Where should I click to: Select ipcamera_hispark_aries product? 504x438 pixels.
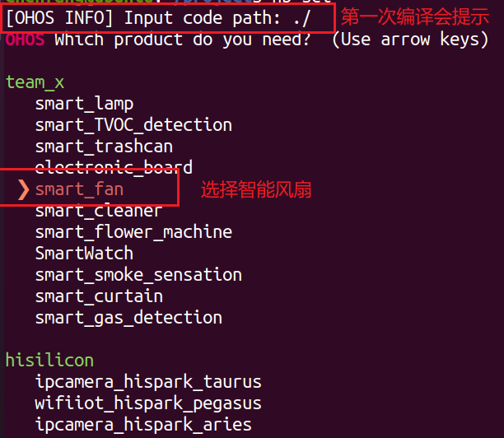143,425
